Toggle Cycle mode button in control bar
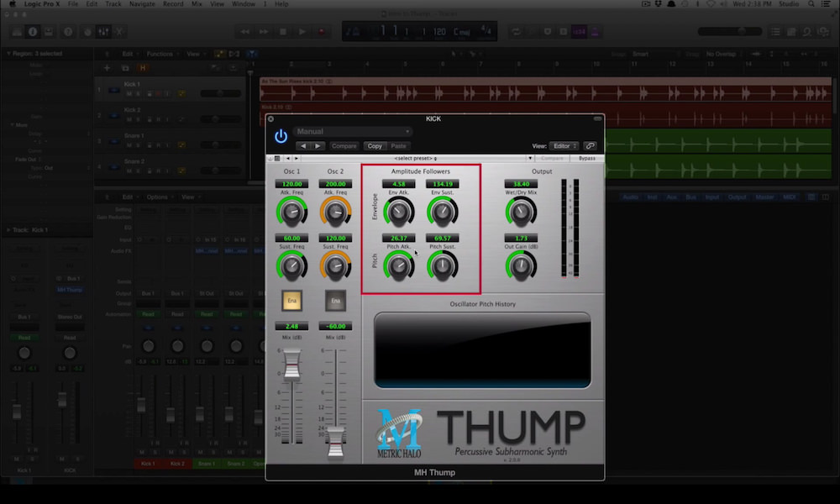Image resolution: width=840 pixels, height=504 pixels. coord(516,32)
